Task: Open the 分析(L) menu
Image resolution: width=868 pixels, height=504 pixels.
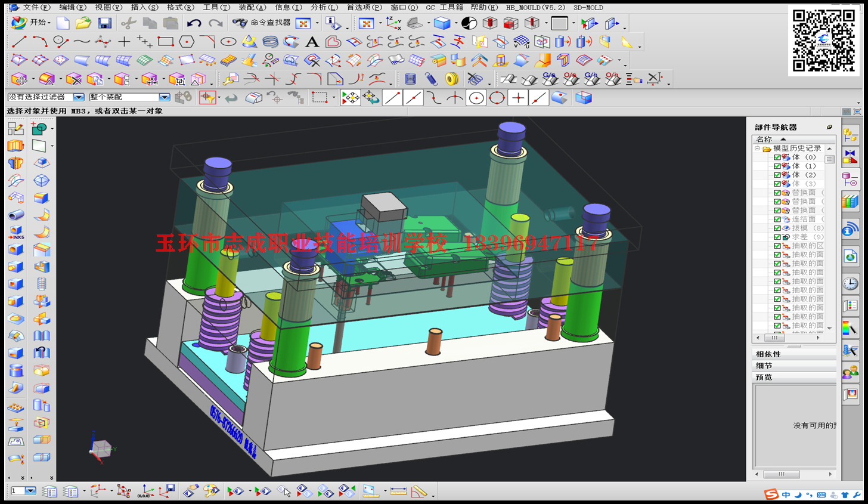Action: click(324, 8)
